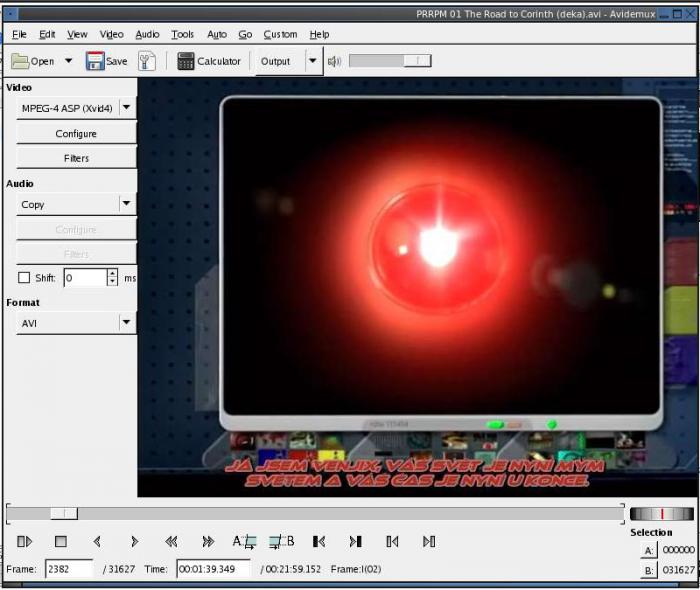Screen dimensions: 700x590
Task: Open the bitrate Calculator
Action: click(x=209, y=61)
